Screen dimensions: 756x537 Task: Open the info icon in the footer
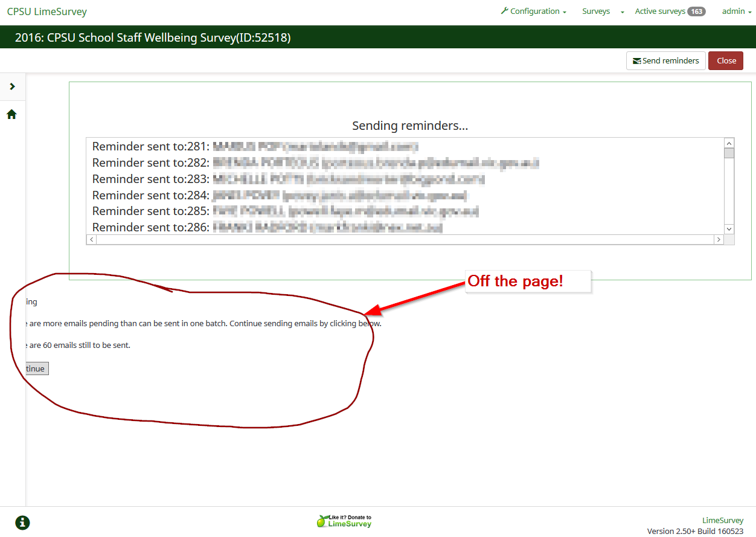click(x=22, y=523)
